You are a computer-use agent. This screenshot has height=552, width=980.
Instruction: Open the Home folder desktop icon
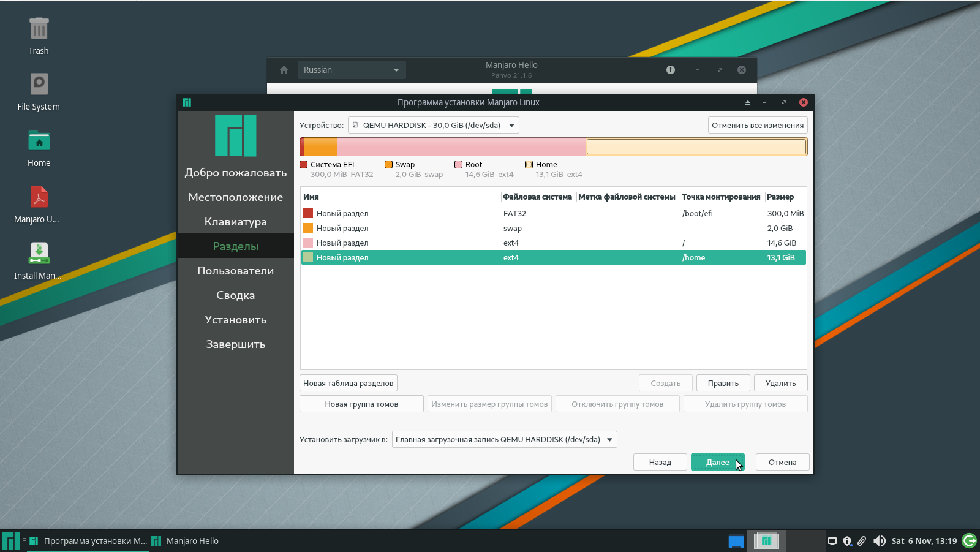(39, 149)
